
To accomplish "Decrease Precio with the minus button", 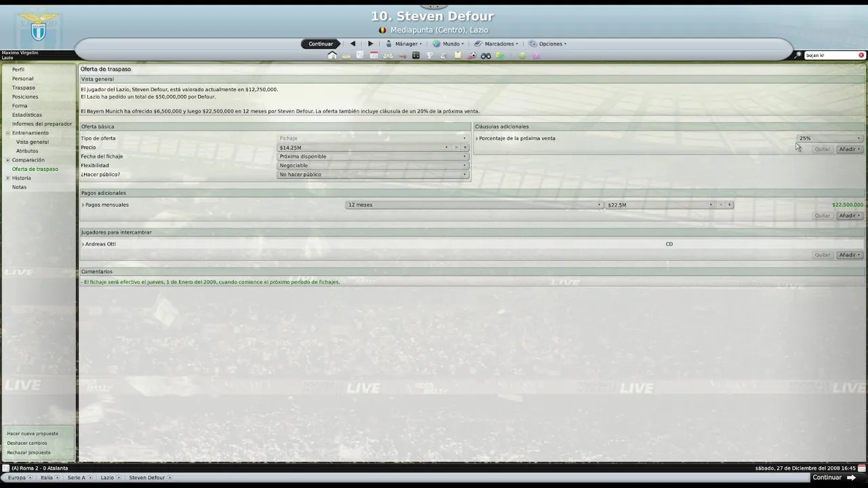I will (456, 147).
